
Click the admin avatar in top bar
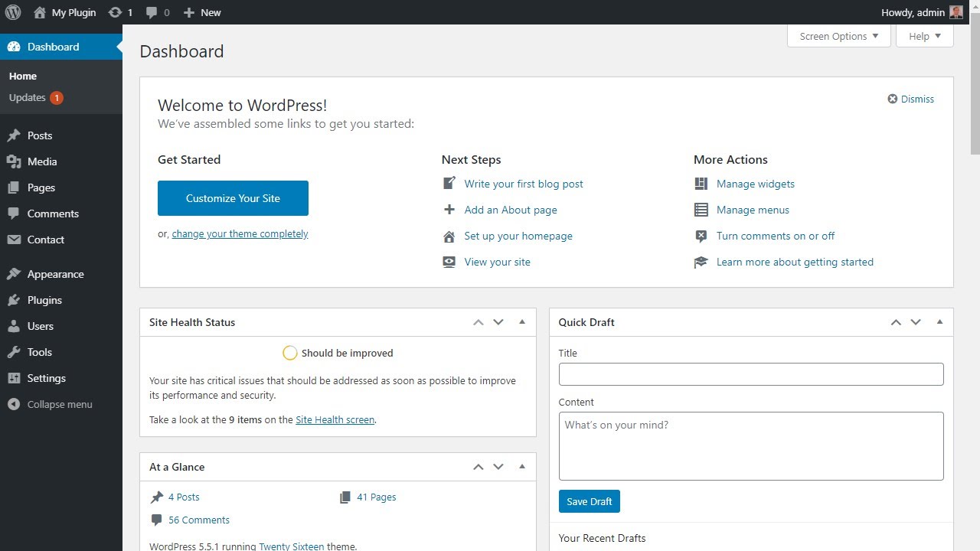pos(955,12)
